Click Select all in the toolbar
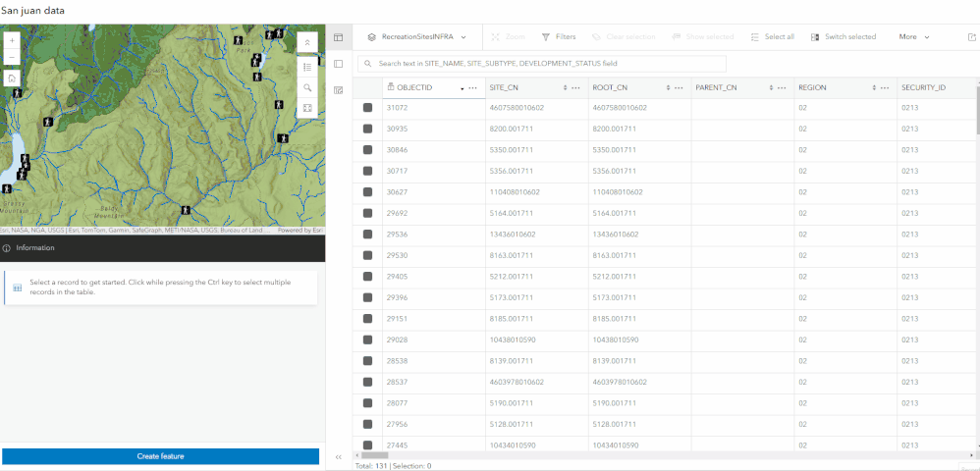The width and height of the screenshot is (980, 471). click(773, 37)
